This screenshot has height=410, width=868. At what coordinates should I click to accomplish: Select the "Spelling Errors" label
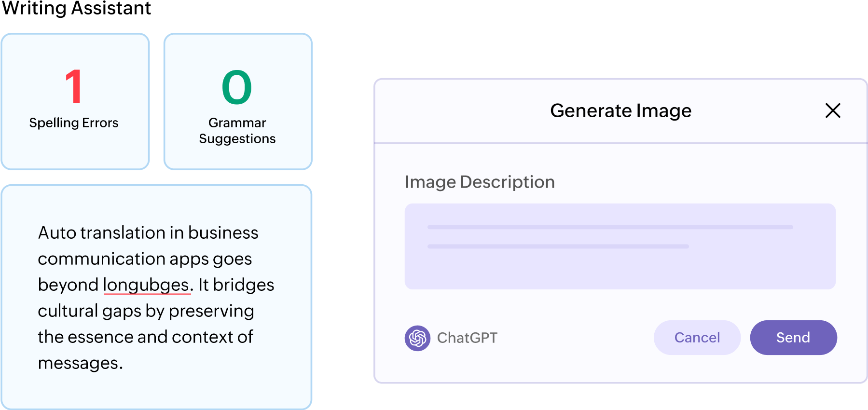click(x=74, y=123)
